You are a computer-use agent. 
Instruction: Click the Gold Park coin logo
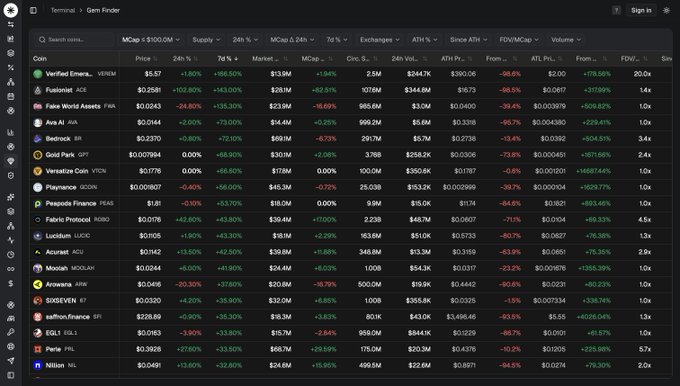(38, 155)
